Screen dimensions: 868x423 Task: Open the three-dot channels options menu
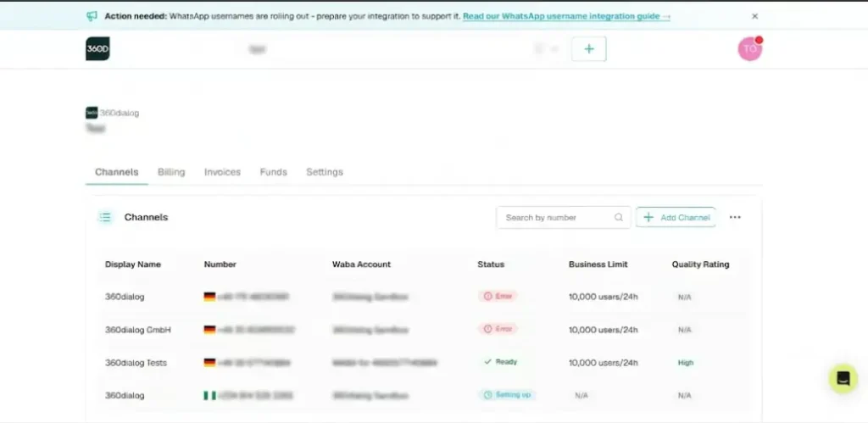pyautogui.click(x=735, y=218)
